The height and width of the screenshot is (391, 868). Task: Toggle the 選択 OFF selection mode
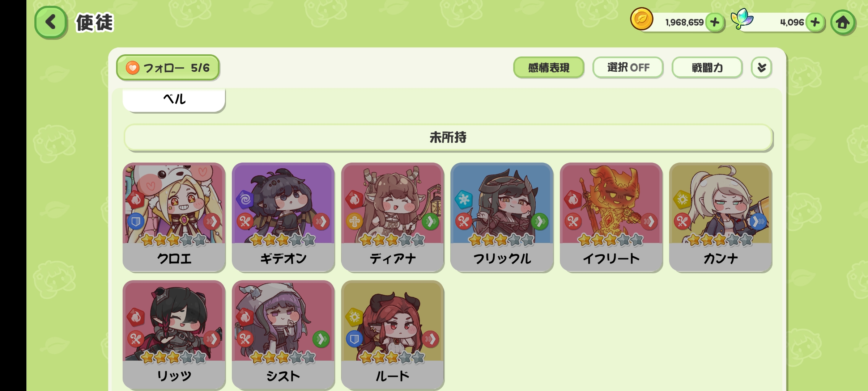pos(628,67)
